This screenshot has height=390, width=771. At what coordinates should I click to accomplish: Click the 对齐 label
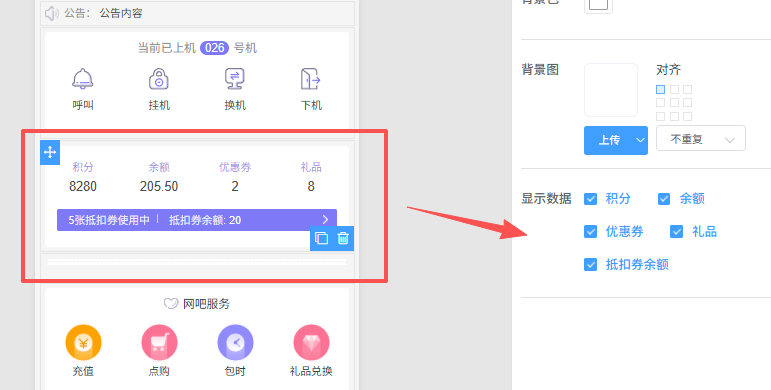pyautogui.click(x=668, y=70)
